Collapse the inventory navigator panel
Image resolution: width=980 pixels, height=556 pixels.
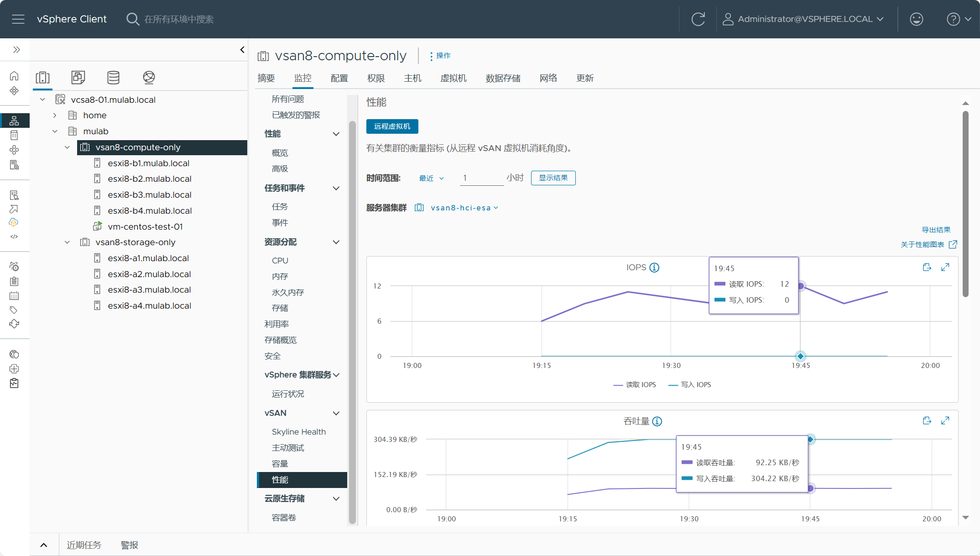pyautogui.click(x=242, y=49)
